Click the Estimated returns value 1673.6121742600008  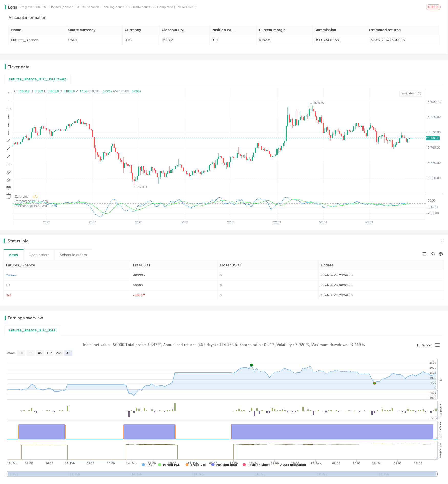coord(387,40)
